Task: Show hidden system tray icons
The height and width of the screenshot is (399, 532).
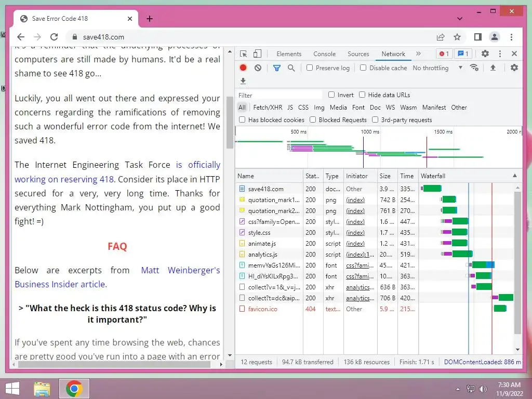Action: tap(458, 389)
